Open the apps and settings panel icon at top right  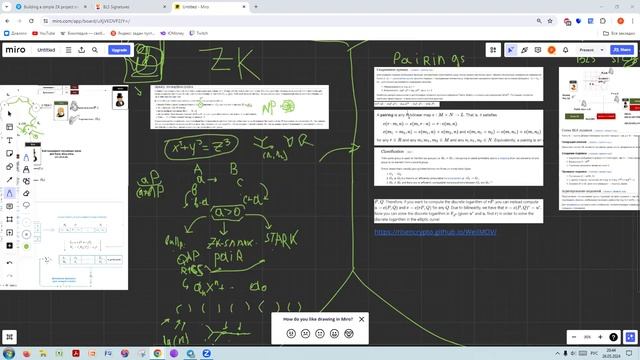[493, 50]
